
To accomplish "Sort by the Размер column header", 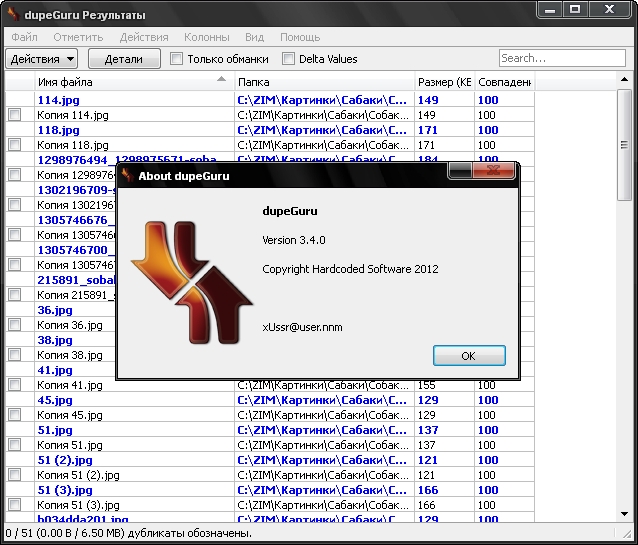I will tap(444, 82).
